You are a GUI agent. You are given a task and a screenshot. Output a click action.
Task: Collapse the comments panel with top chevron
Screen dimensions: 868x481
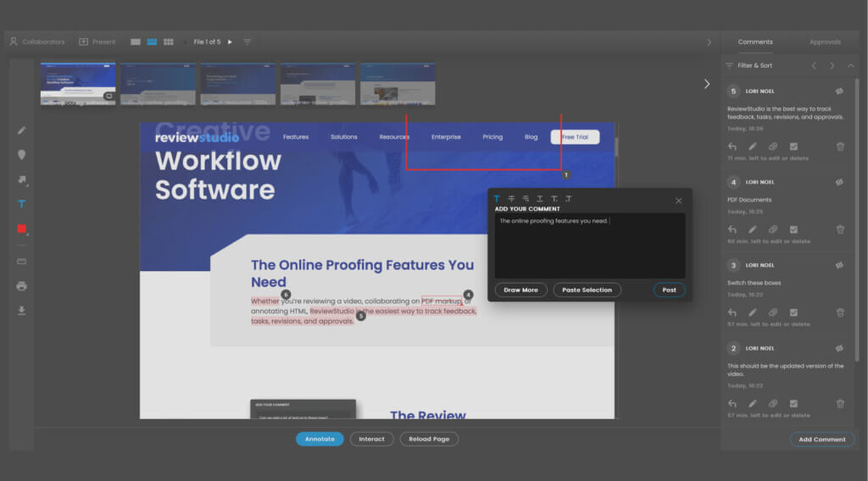click(x=709, y=42)
